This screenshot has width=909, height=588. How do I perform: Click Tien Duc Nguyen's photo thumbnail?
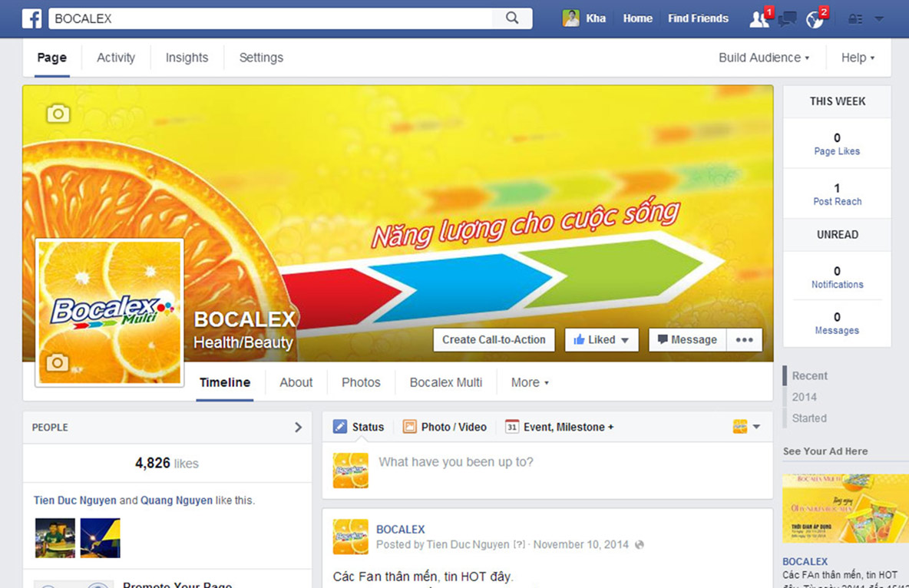[x=55, y=538]
